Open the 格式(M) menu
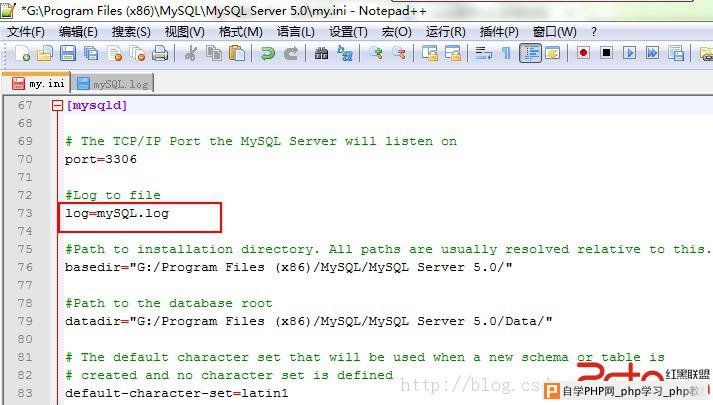This screenshot has width=713, height=405. click(x=241, y=32)
